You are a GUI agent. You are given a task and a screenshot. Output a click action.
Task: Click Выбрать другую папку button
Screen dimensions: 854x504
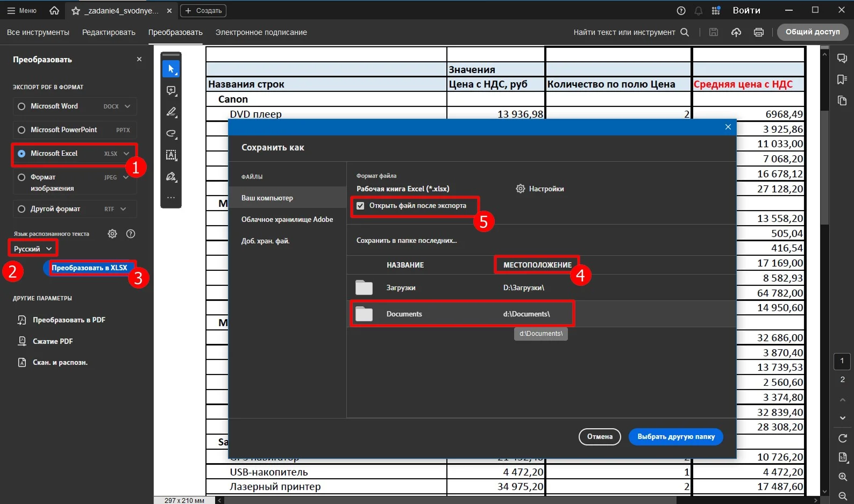click(x=675, y=437)
